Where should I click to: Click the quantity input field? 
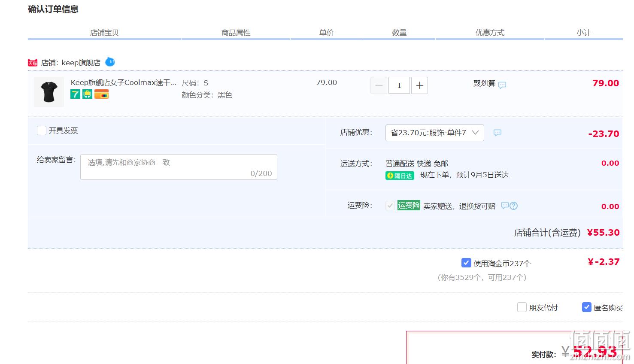[399, 85]
